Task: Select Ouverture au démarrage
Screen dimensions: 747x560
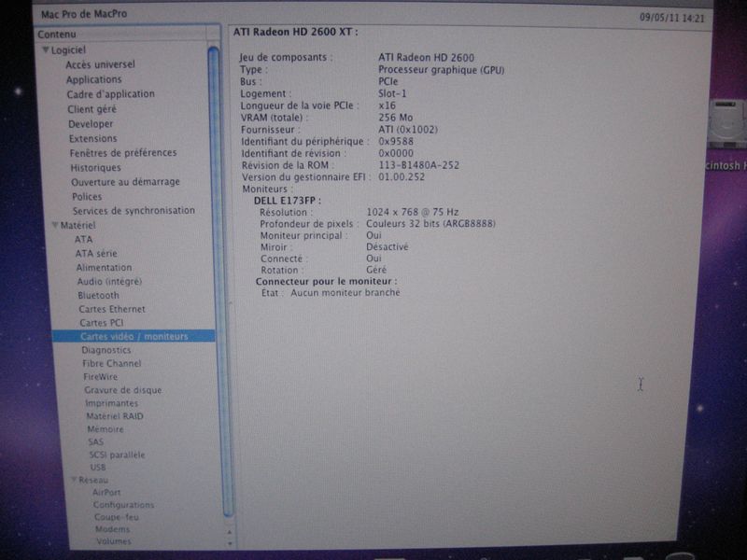Action: click(125, 182)
